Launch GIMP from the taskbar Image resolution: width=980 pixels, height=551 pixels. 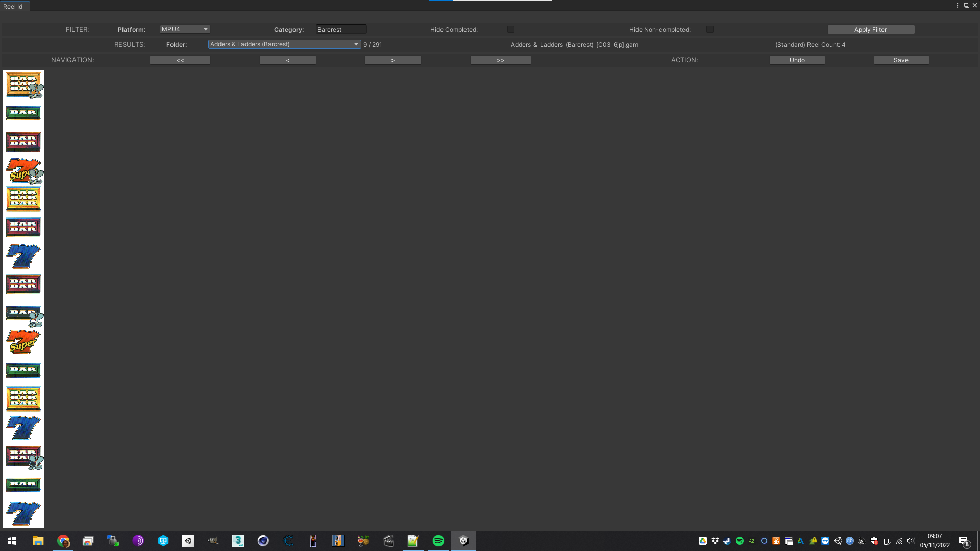tap(213, 541)
